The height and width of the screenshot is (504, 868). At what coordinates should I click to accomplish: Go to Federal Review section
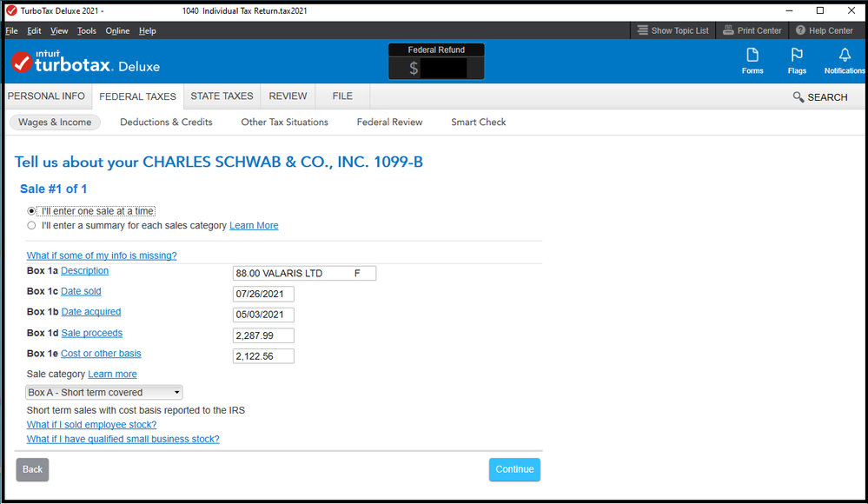[390, 123]
